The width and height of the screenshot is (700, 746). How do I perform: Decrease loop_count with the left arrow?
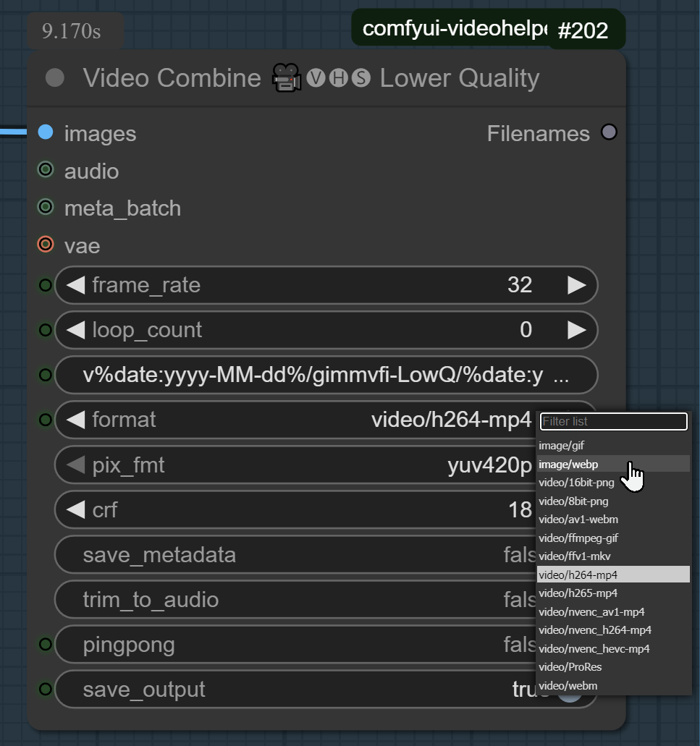(x=76, y=330)
